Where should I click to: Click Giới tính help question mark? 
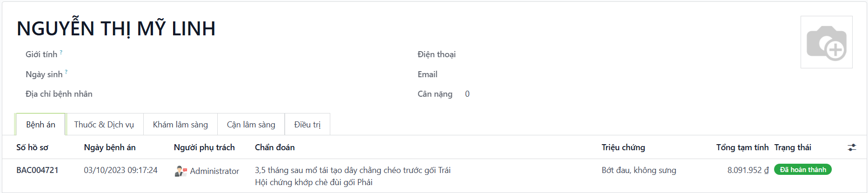61,53
